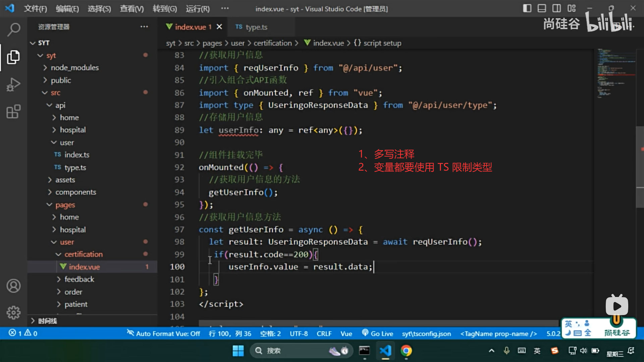Open Run and Debug view
Image resolution: width=644 pixels, height=362 pixels.
(x=13, y=84)
